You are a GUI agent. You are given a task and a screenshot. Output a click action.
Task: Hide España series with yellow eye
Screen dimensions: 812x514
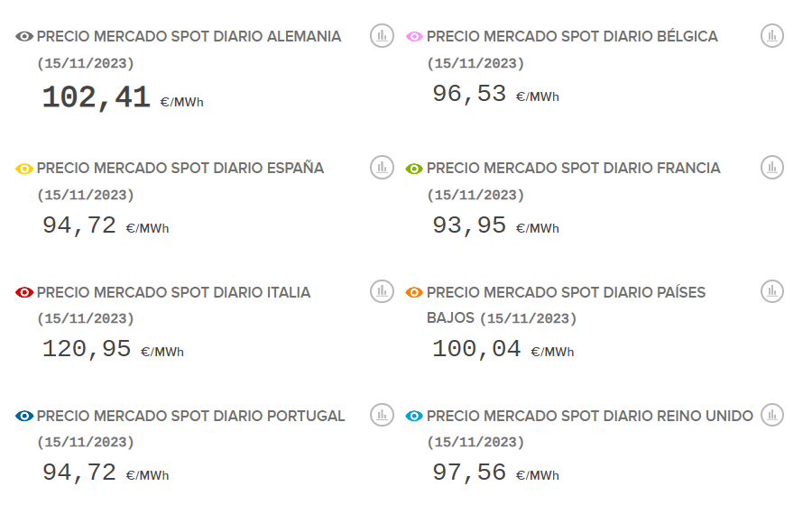point(24,169)
